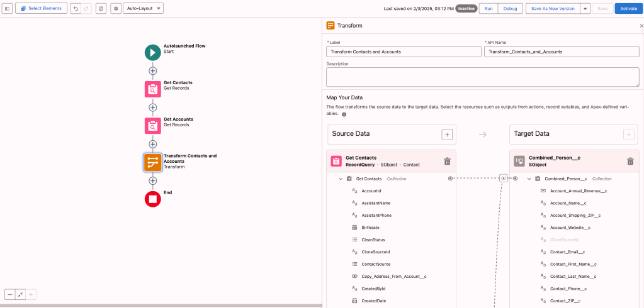Close the Transform panel
Screen dimensions: 644x308
641,25
